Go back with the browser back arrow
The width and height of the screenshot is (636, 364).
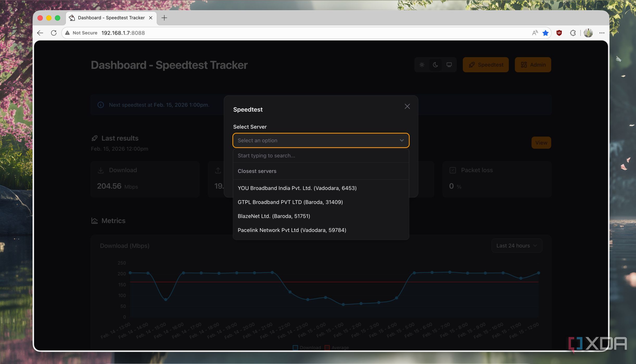click(x=40, y=33)
